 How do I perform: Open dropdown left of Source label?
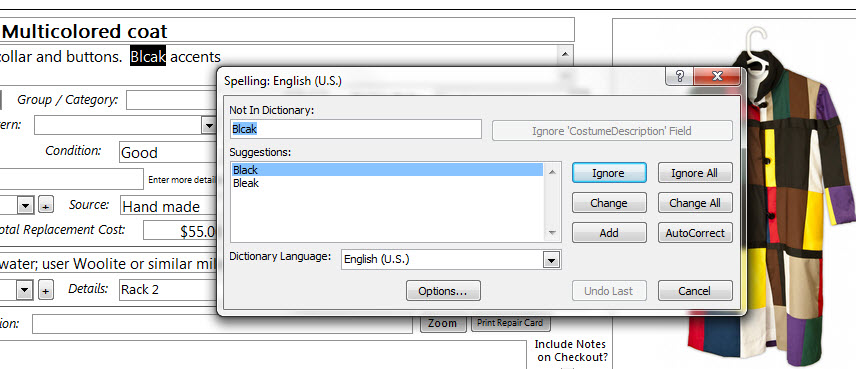[26, 206]
